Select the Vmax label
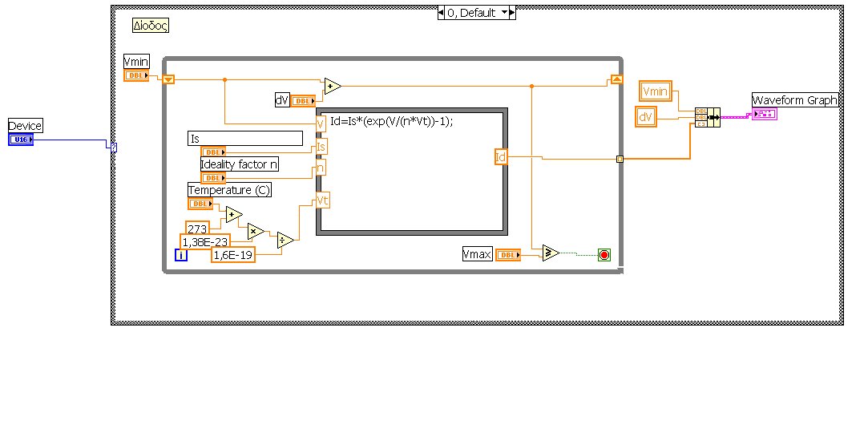The width and height of the screenshot is (868, 445). tap(477, 254)
